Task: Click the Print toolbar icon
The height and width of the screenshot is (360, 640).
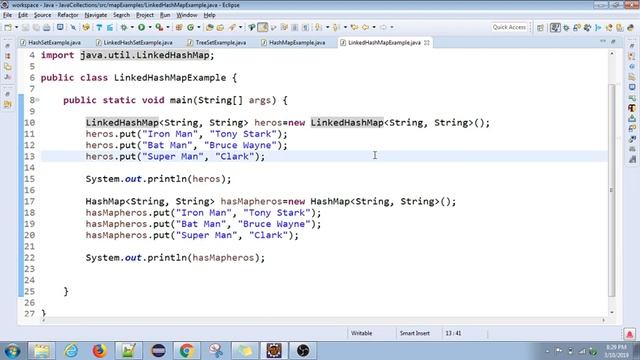Action: coord(47,27)
